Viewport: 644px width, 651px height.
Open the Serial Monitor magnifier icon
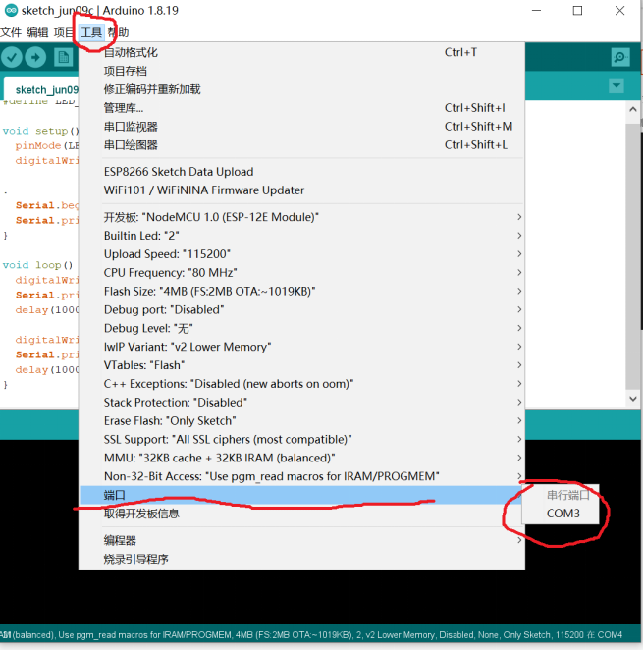(x=620, y=57)
